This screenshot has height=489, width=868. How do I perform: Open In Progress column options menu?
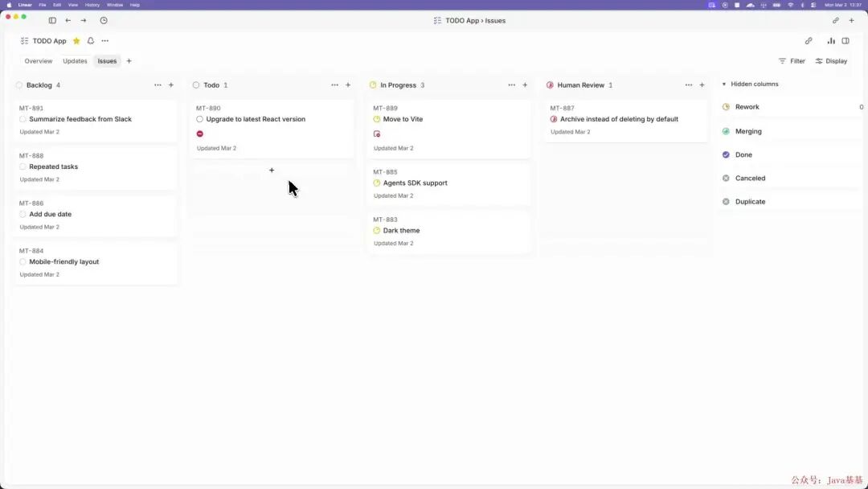tap(511, 85)
